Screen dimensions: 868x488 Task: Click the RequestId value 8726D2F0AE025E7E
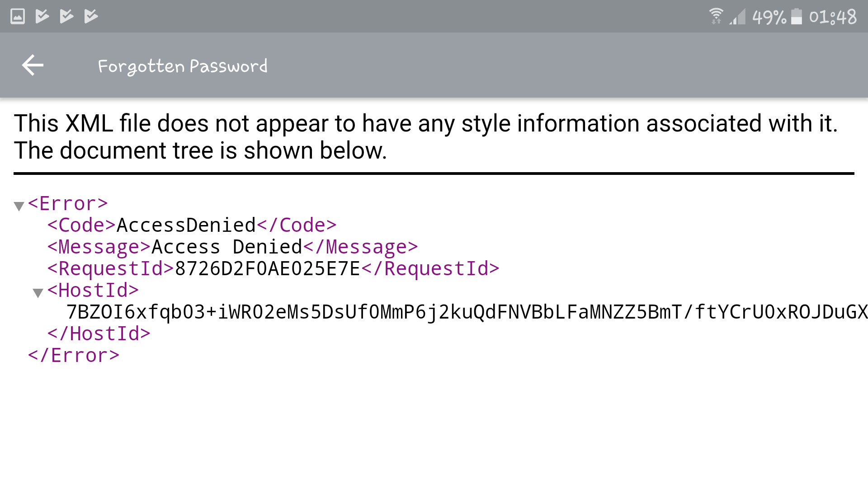267,268
